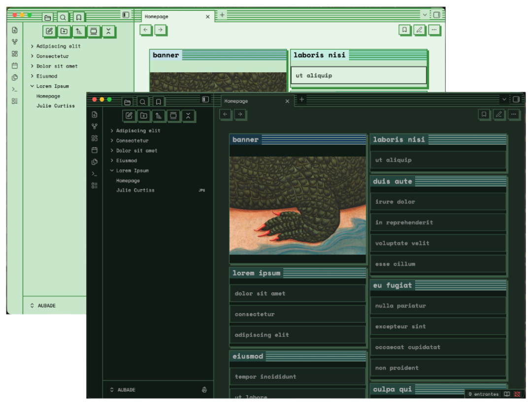Open AUBADE vault switcher in dark window

coord(123,390)
